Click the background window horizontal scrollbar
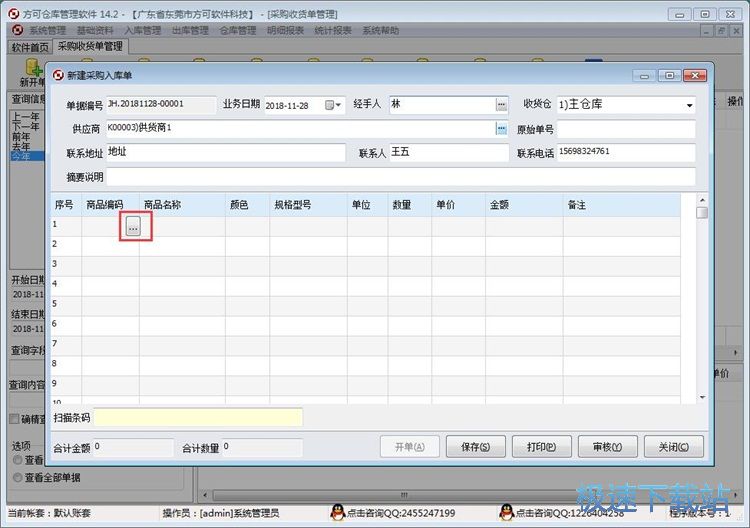 tap(404, 495)
